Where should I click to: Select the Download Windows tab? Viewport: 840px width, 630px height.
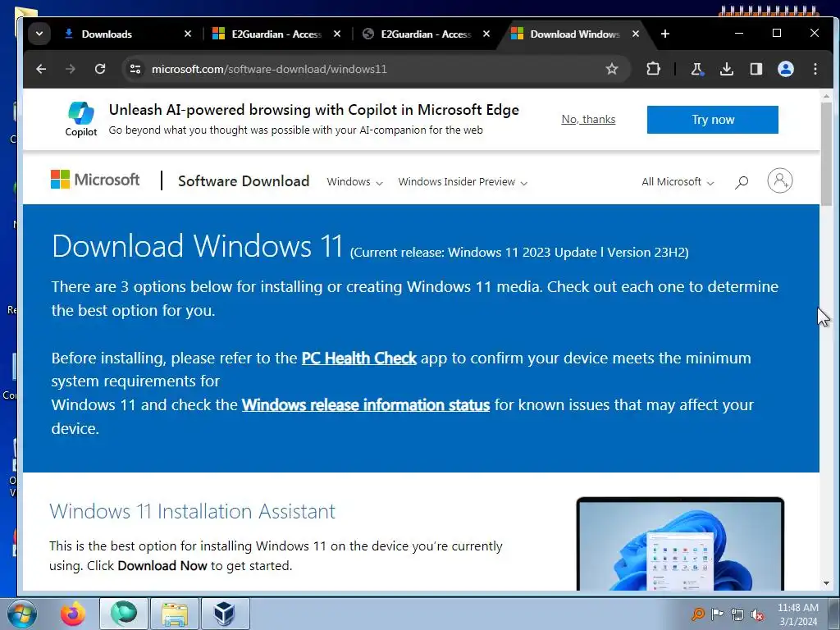(x=574, y=34)
